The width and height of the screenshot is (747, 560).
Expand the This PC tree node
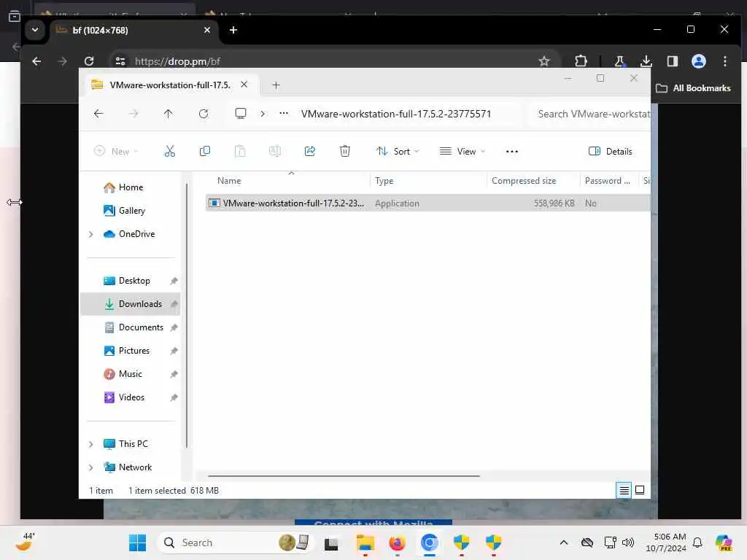click(x=90, y=444)
